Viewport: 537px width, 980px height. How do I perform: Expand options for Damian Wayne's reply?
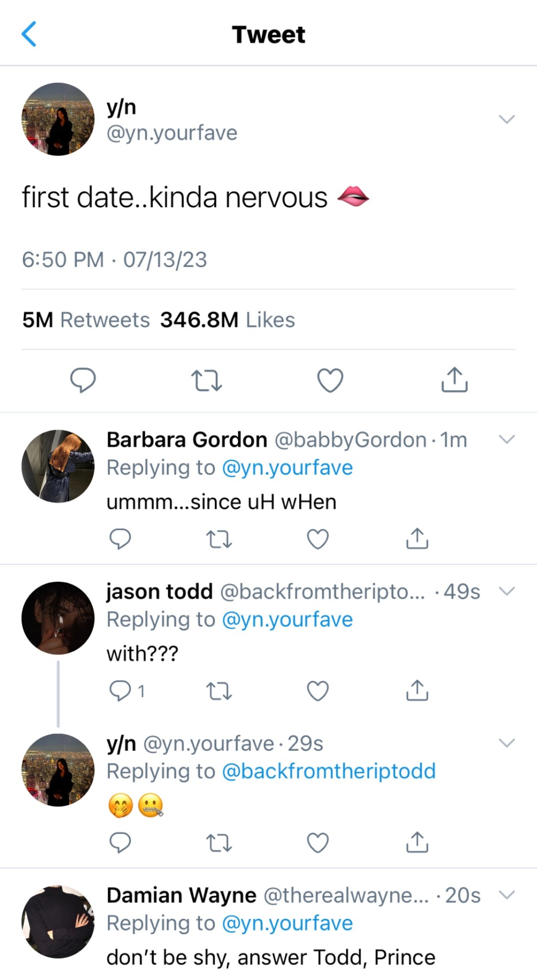pos(506,895)
